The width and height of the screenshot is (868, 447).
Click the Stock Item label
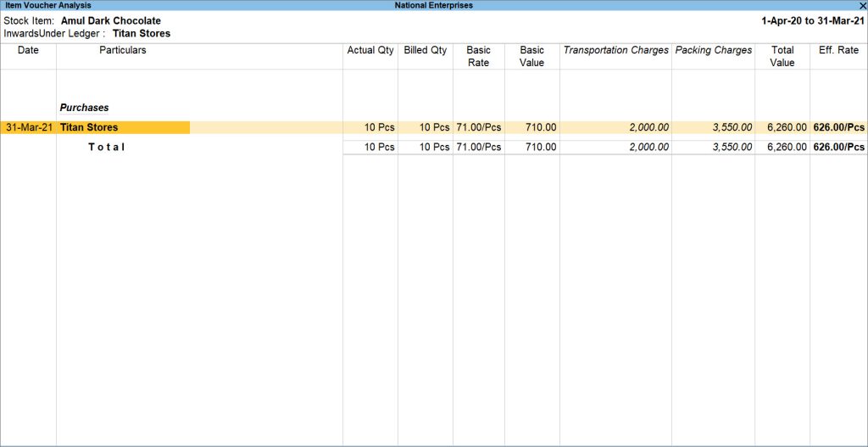tap(29, 21)
